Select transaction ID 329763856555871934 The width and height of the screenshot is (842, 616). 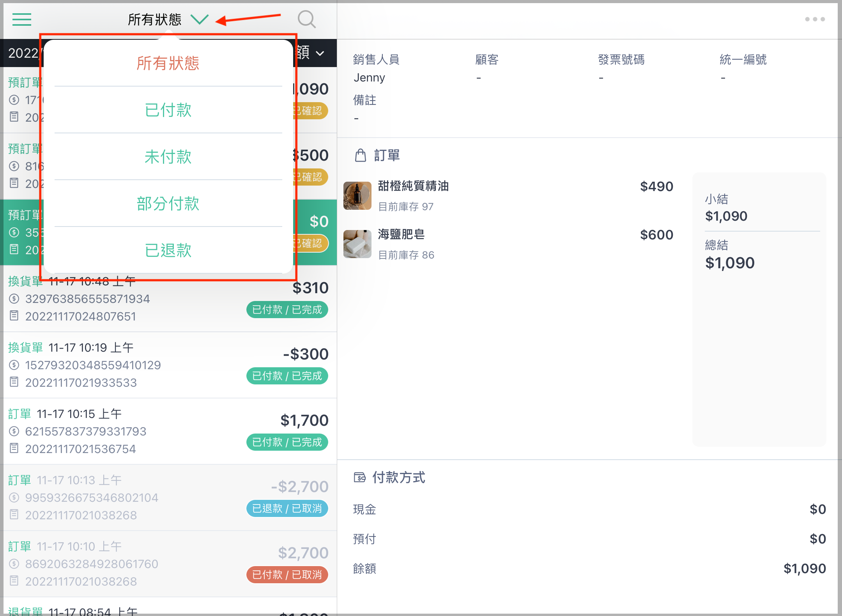pos(88,299)
